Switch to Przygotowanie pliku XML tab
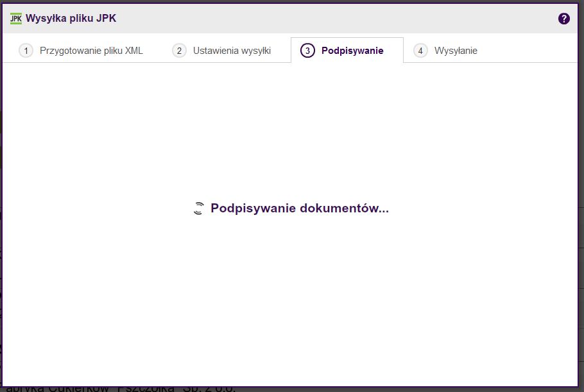Viewport: 584px width, 392px height. pos(91,51)
